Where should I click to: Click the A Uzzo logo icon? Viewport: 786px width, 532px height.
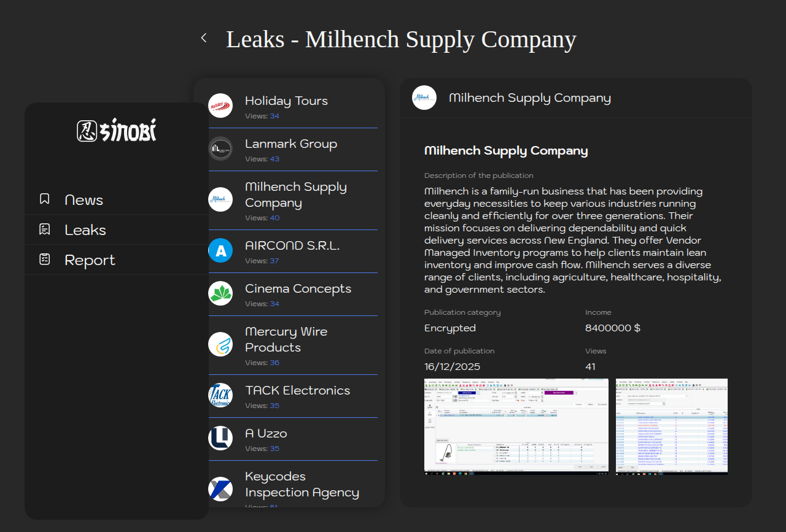tap(220, 438)
